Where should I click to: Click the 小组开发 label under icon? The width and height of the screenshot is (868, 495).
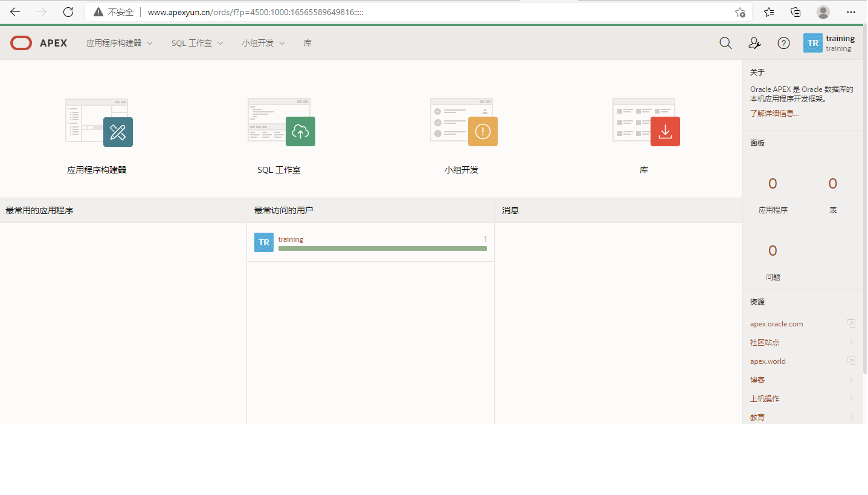[x=461, y=170]
